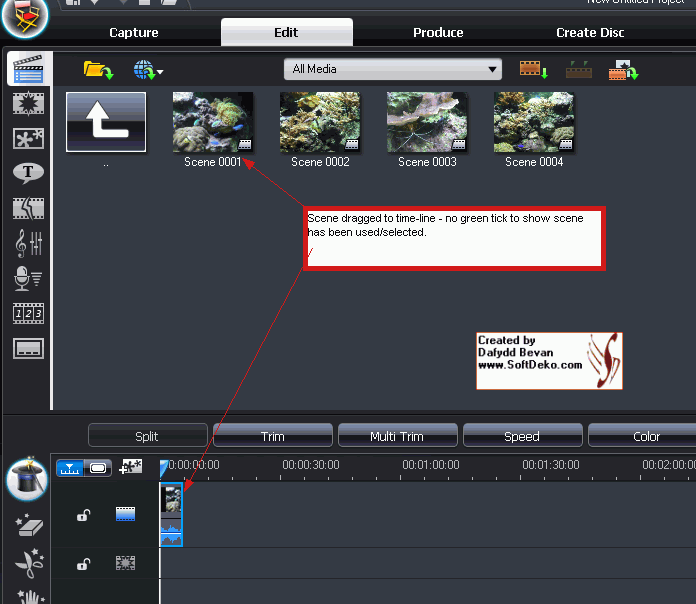This screenshot has height=604, width=696.
Task: Open the Voice-Over Recording Room microphone icon
Action: pos(28,278)
